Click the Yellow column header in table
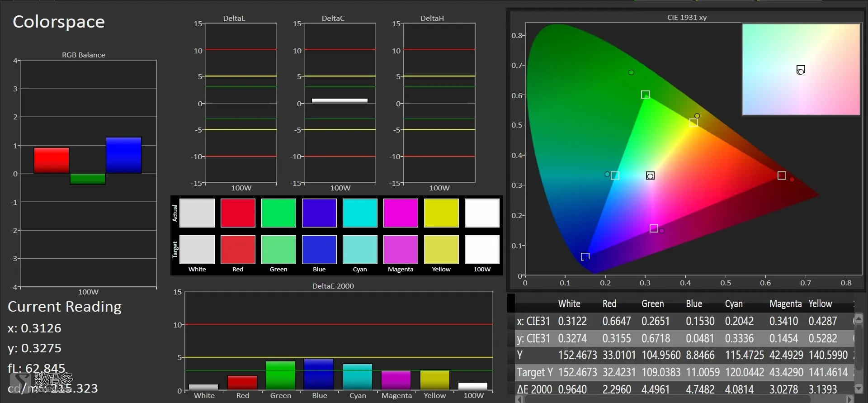 pyautogui.click(x=820, y=304)
